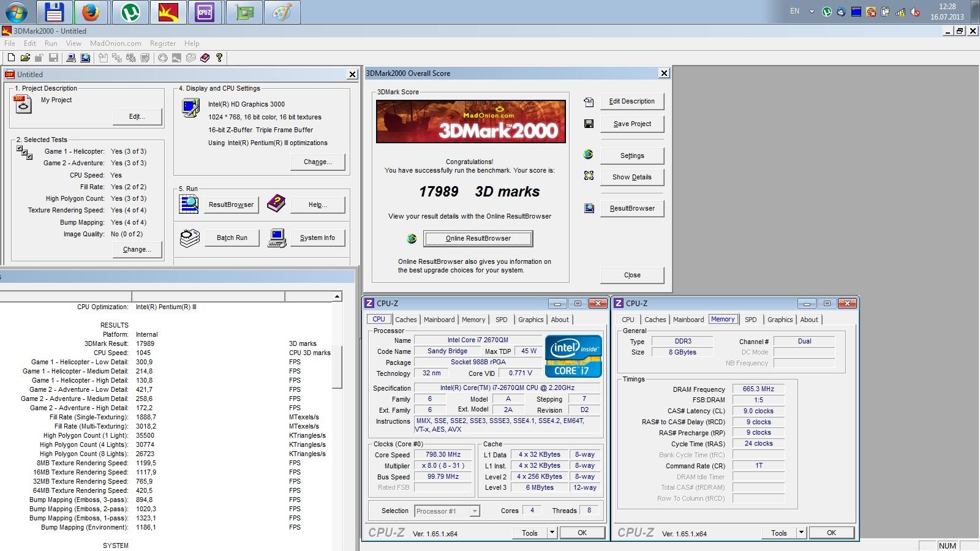Click Change button under Selected Tests
The width and height of the screenshot is (980, 551).
(137, 249)
